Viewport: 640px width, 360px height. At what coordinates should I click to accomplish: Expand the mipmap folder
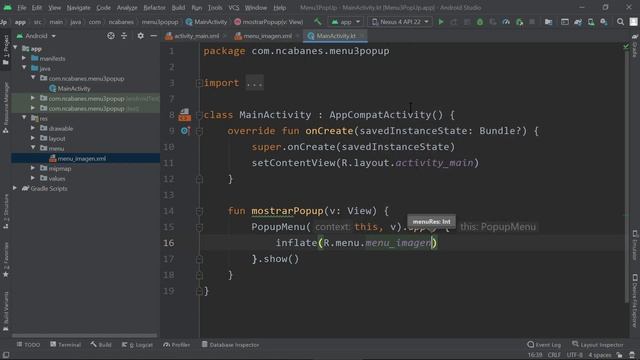pos(33,168)
